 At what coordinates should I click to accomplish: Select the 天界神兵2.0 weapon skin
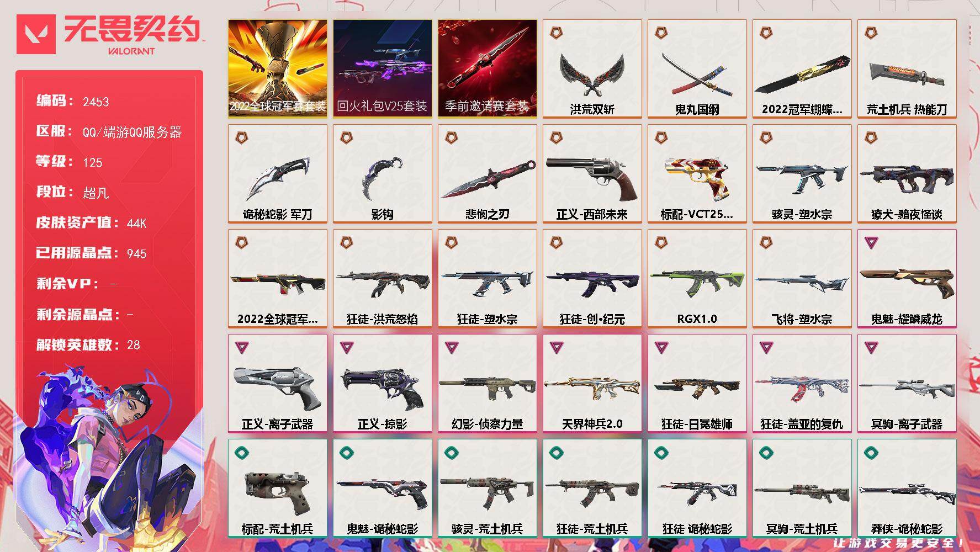[592, 384]
